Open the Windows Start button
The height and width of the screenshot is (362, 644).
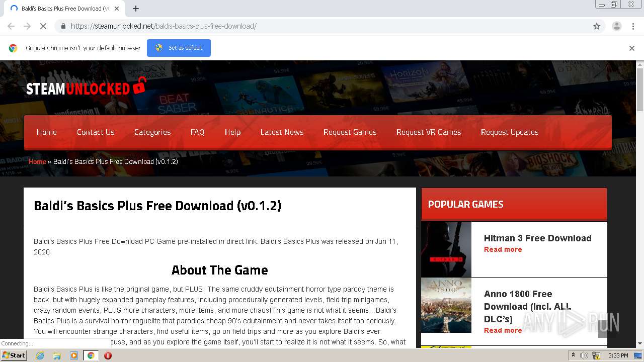14,355
